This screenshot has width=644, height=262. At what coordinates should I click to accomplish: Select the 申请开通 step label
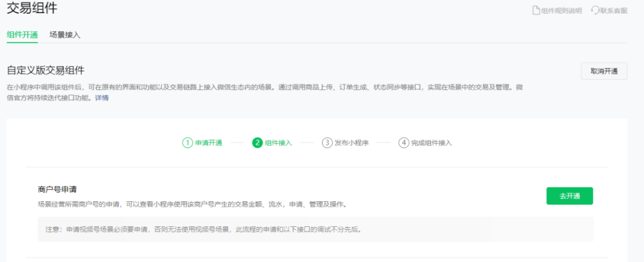(209, 143)
